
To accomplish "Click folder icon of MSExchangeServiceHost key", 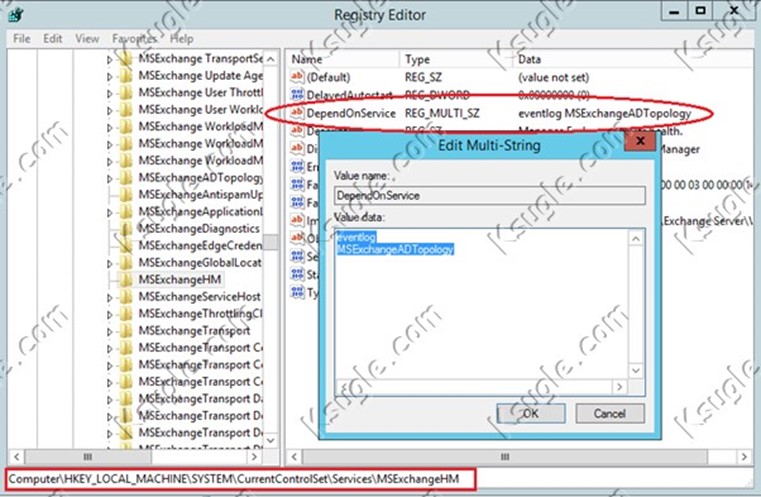I will point(126,297).
